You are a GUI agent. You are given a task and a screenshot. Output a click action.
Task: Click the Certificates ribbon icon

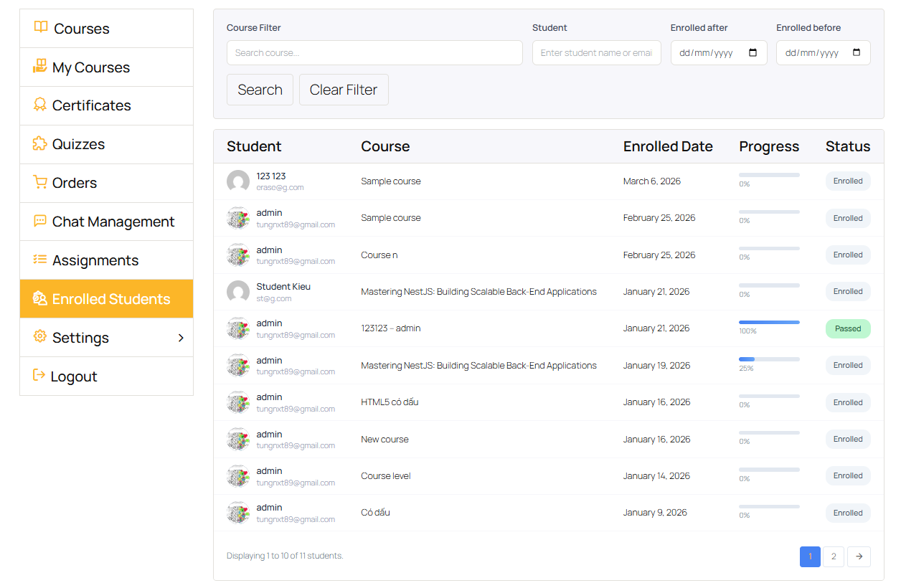pyautogui.click(x=40, y=105)
